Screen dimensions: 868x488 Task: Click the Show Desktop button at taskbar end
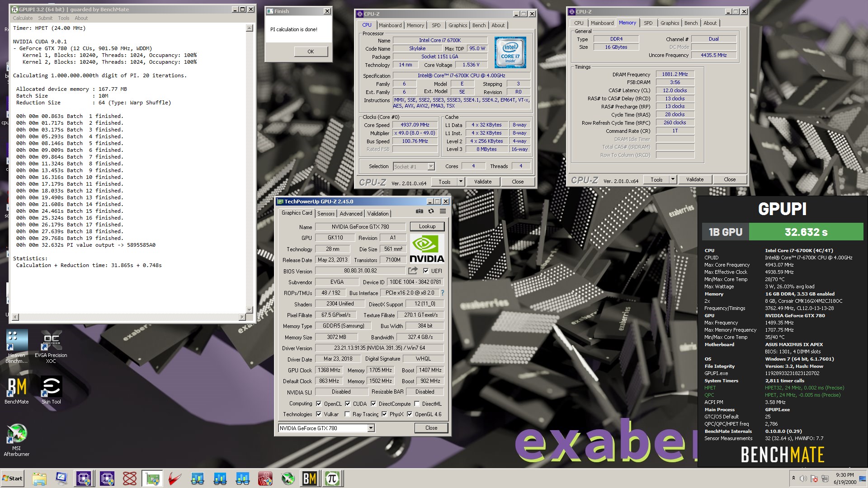[863, 479]
